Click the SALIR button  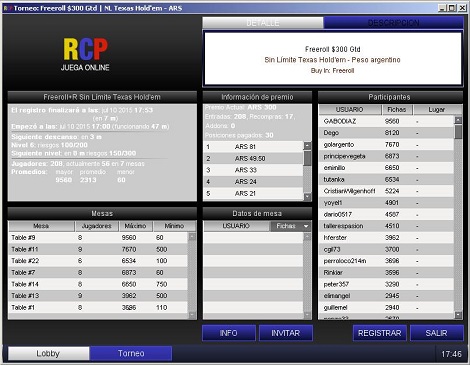tap(437, 333)
